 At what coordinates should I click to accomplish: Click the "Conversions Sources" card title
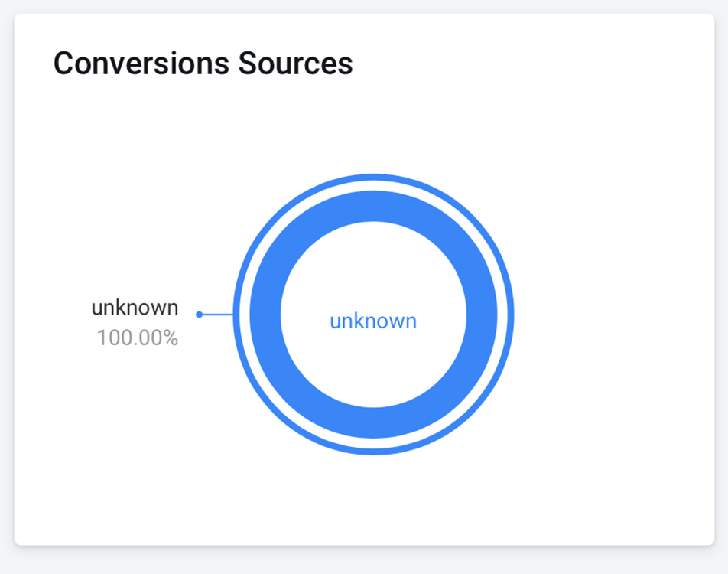point(203,63)
